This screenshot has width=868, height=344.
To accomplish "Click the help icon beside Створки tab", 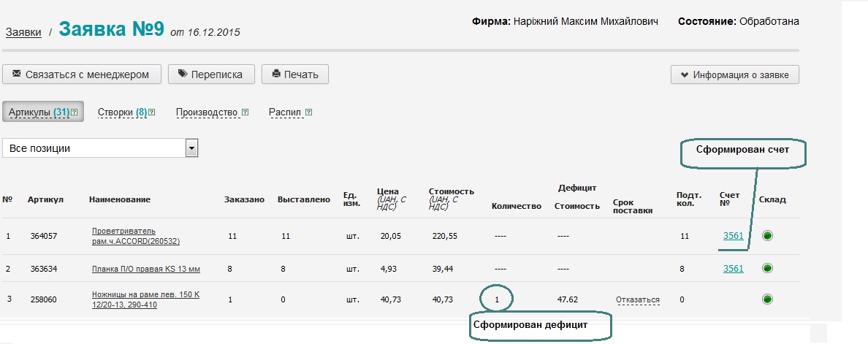I will [x=152, y=112].
